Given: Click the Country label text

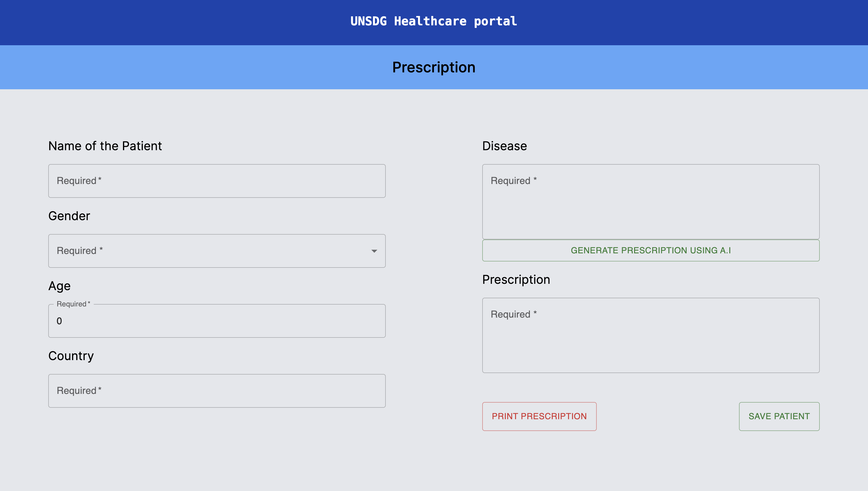Looking at the screenshot, I should pyautogui.click(x=71, y=356).
